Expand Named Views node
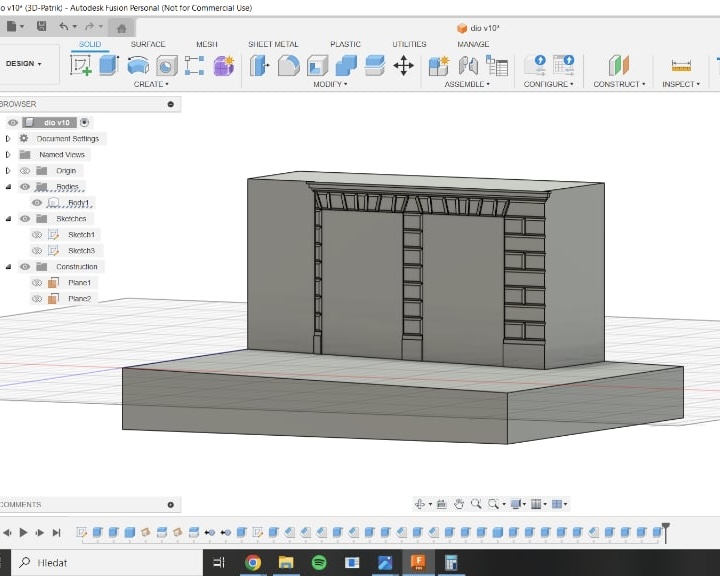The width and height of the screenshot is (720, 576). [x=8, y=155]
